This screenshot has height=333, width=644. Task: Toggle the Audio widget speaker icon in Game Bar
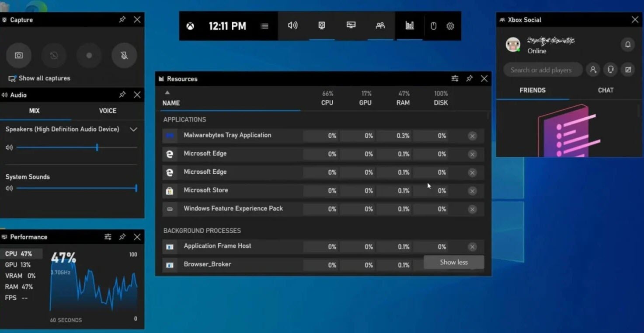tap(292, 25)
